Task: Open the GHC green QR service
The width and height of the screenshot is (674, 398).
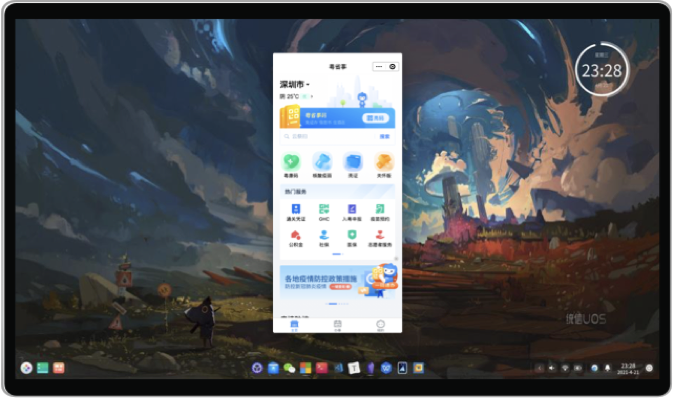Action: click(x=324, y=209)
